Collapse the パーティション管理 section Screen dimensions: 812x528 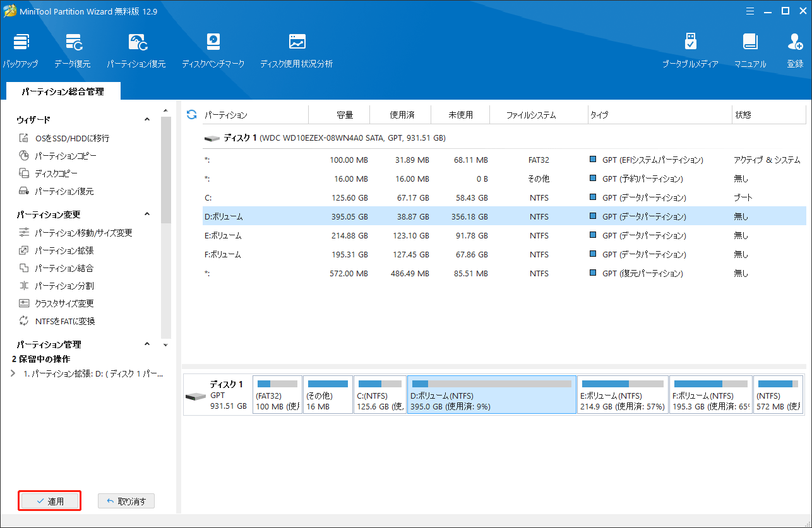coord(147,344)
